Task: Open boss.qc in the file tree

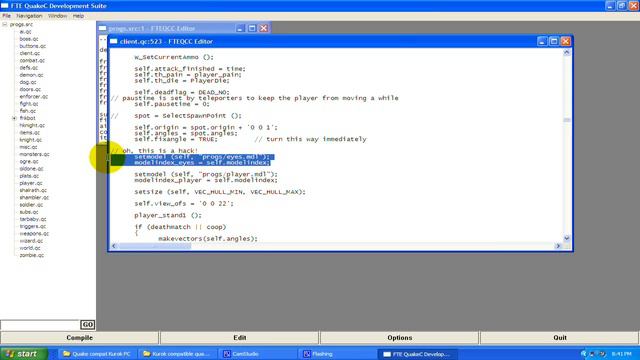Action: (29, 39)
